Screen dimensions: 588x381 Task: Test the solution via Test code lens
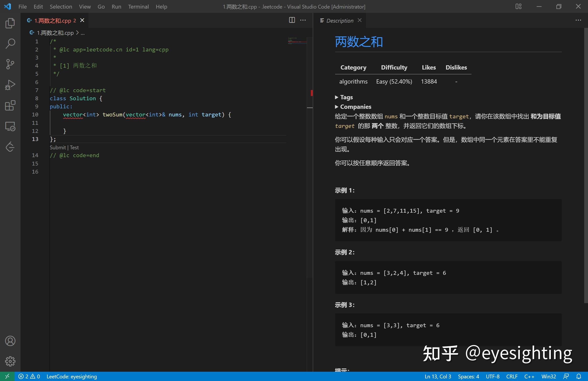[x=74, y=147]
